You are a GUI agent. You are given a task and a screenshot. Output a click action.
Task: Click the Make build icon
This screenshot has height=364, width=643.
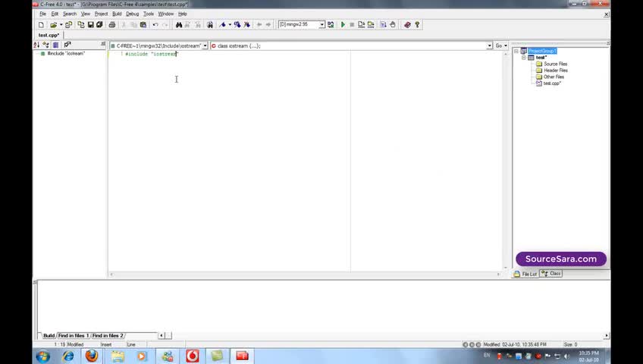[x=371, y=24]
